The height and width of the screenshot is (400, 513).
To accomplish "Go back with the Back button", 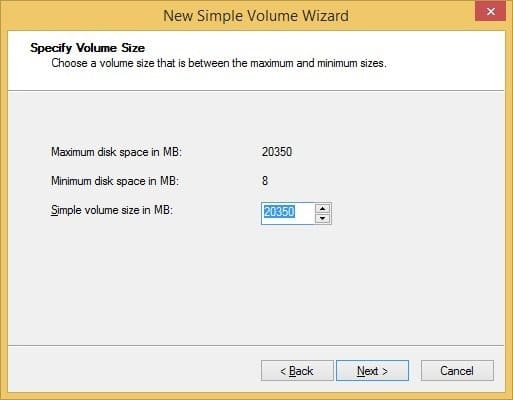I will pos(297,370).
